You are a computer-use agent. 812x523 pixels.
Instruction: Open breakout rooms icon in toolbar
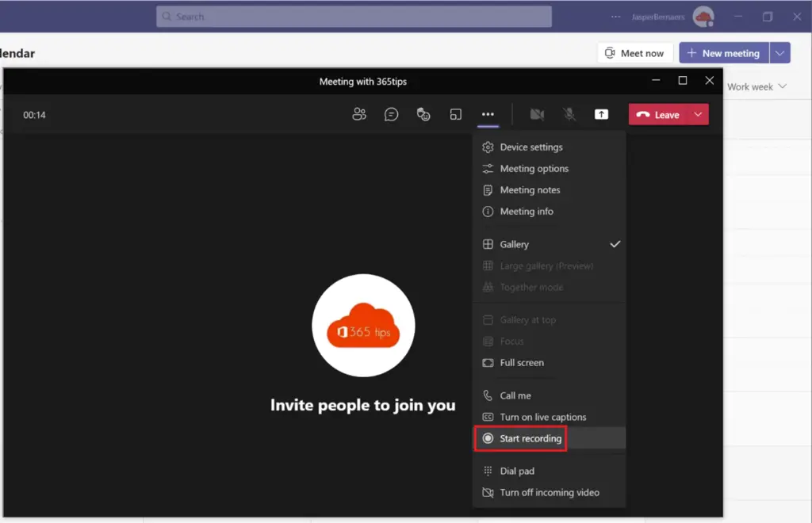point(456,114)
